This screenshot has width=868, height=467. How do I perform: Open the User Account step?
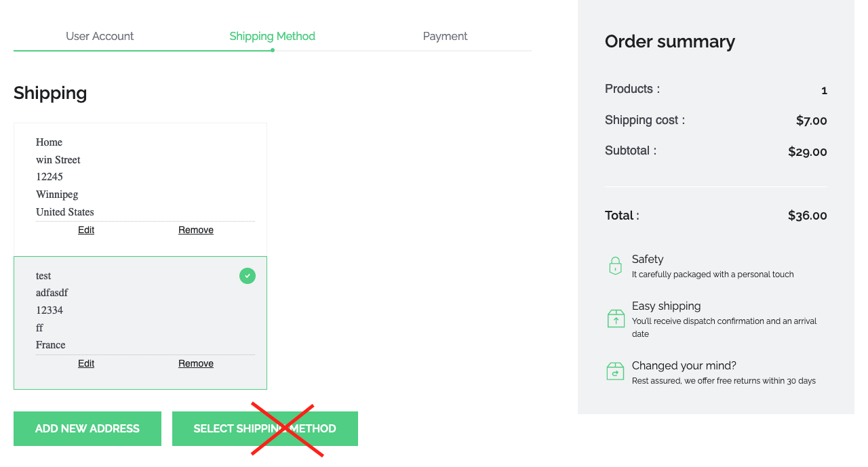point(100,36)
